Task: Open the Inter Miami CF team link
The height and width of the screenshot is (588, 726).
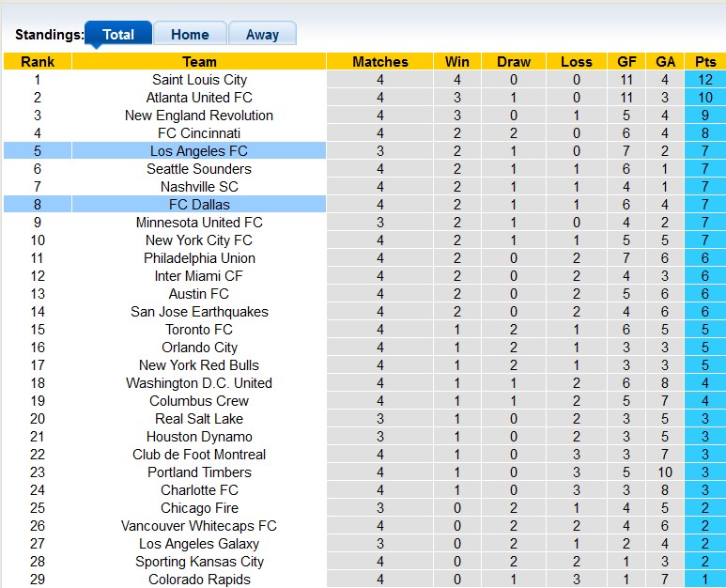Action: [x=199, y=276]
